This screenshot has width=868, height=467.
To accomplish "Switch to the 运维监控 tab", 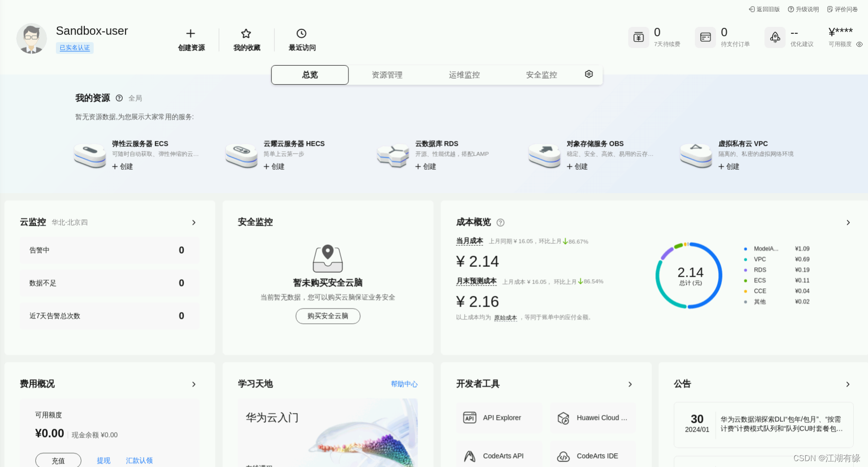I will 464,75.
